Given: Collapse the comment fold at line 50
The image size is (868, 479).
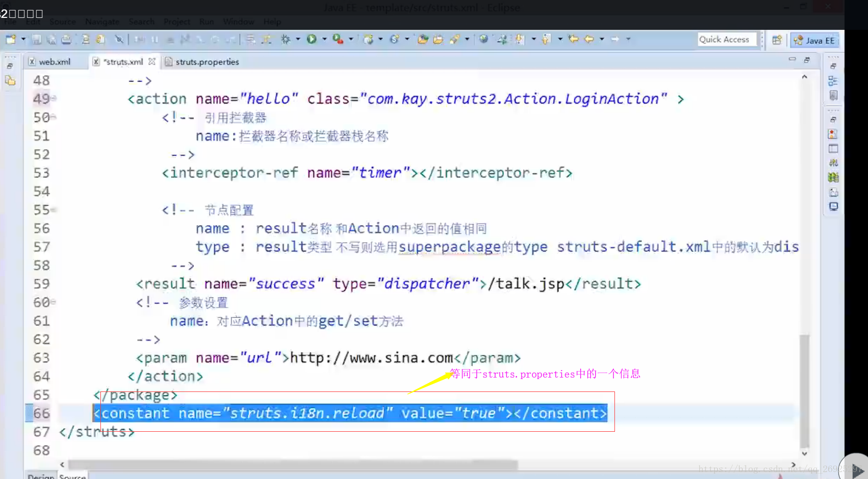Looking at the screenshot, I should coord(54,117).
